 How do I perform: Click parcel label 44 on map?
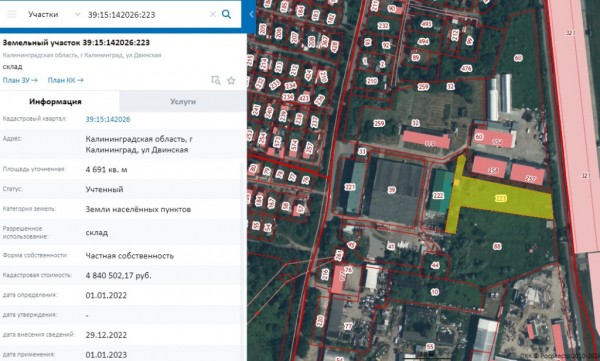pyautogui.click(x=435, y=265)
